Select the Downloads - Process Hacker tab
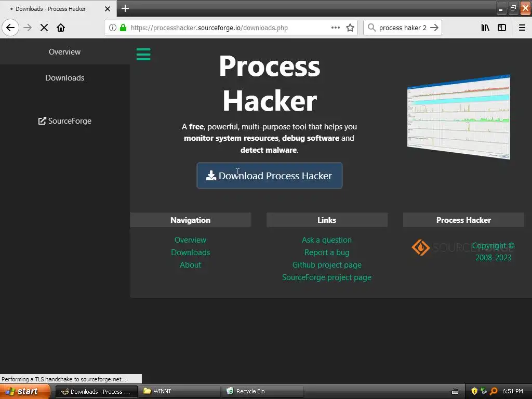532x399 pixels. pyautogui.click(x=58, y=8)
